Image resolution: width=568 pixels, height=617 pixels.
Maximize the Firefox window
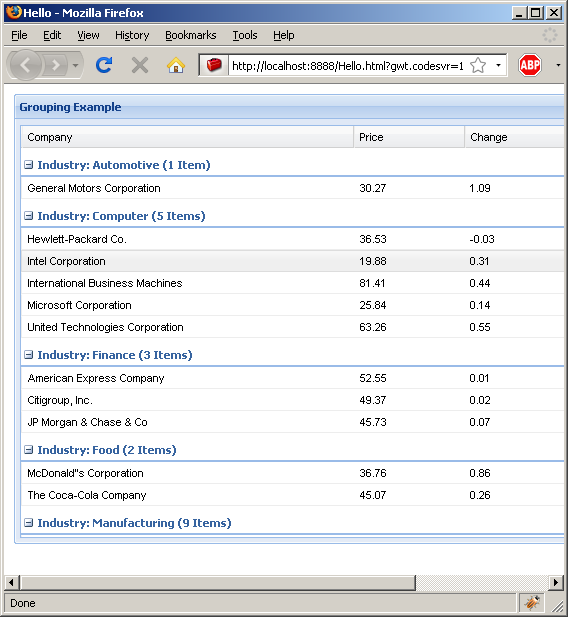coord(536,13)
